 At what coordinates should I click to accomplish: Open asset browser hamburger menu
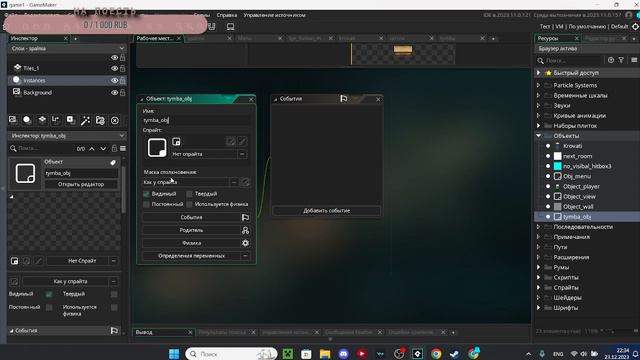coord(634,60)
